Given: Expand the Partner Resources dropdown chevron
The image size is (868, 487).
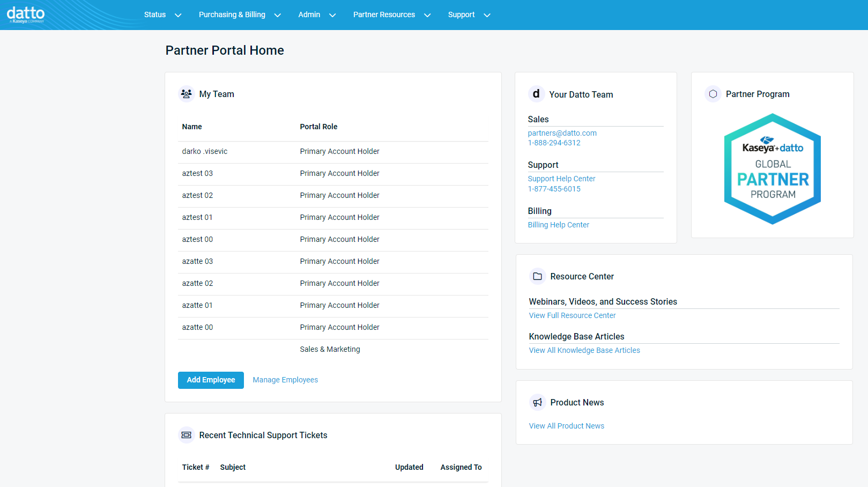Looking at the screenshot, I should pyautogui.click(x=427, y=15).
